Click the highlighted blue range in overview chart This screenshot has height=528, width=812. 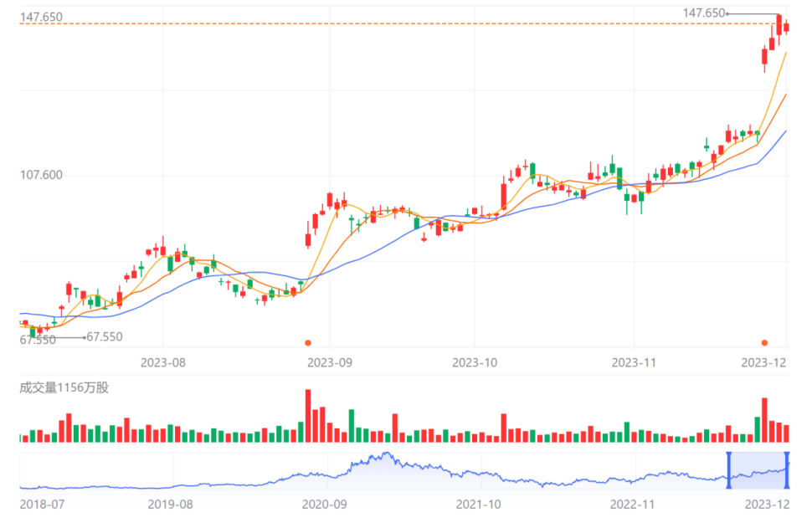[758, 470]
